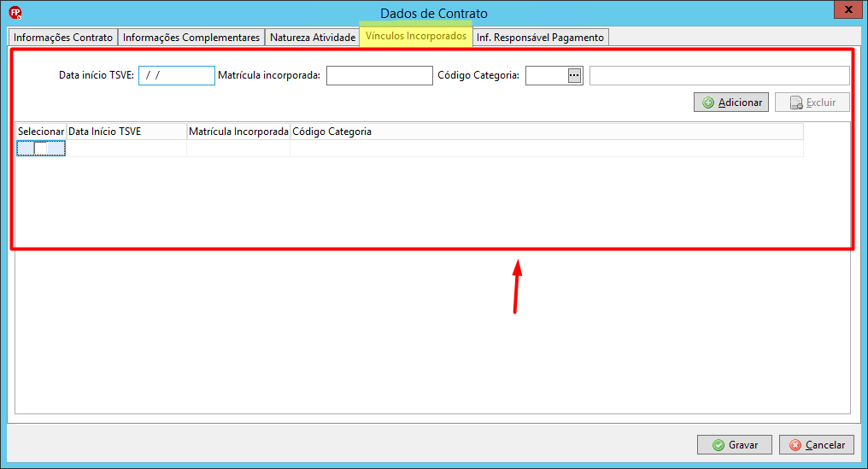Click the Adicionar button
Screen dimensions: 868x469
(x=731, y=103)
